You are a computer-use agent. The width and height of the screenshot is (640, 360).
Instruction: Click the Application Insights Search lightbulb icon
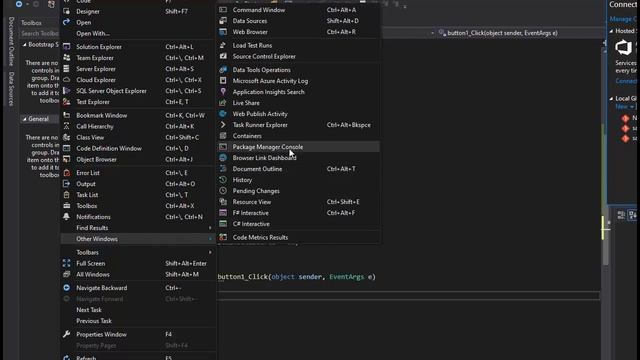223,92
